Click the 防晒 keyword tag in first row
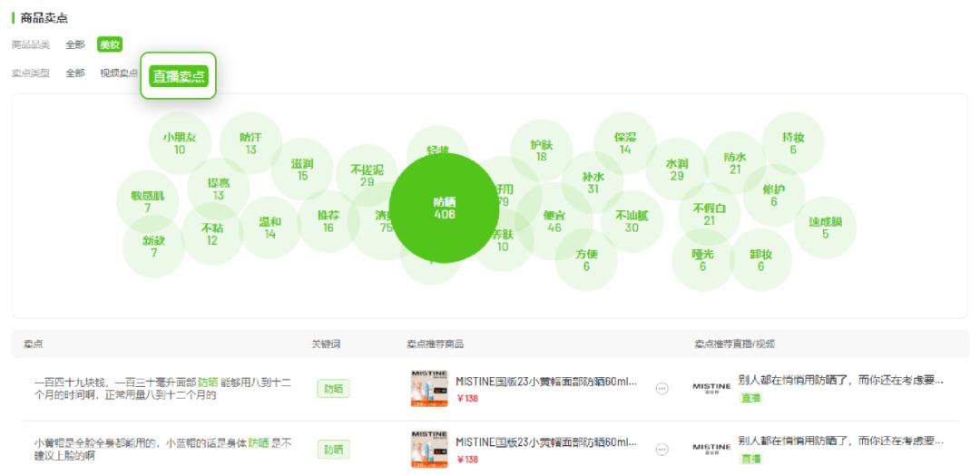 coord(333,388)
